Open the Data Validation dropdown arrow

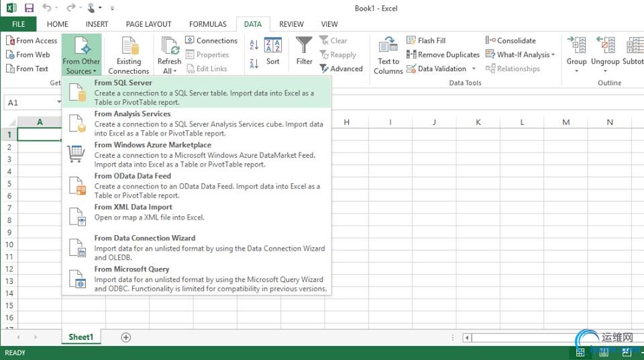474,69
